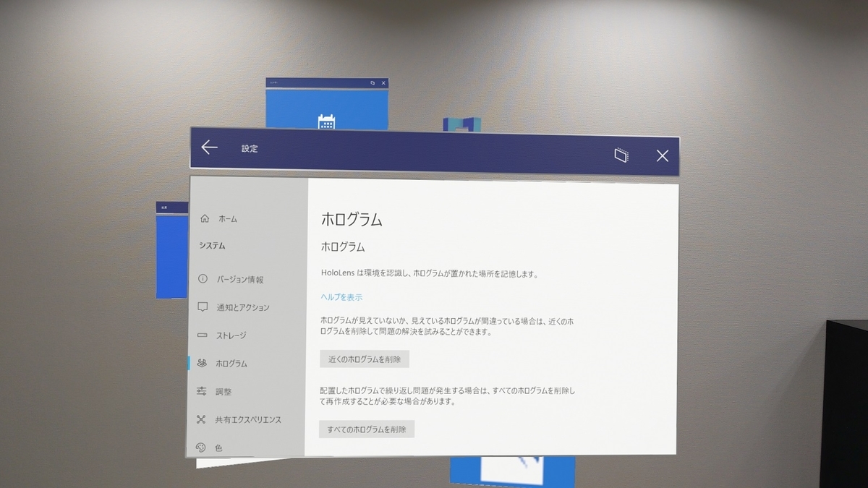Click the HoloLens は環境を認識し description text
This screenshot has width=868, height=488.
click(x=430, y=273)
